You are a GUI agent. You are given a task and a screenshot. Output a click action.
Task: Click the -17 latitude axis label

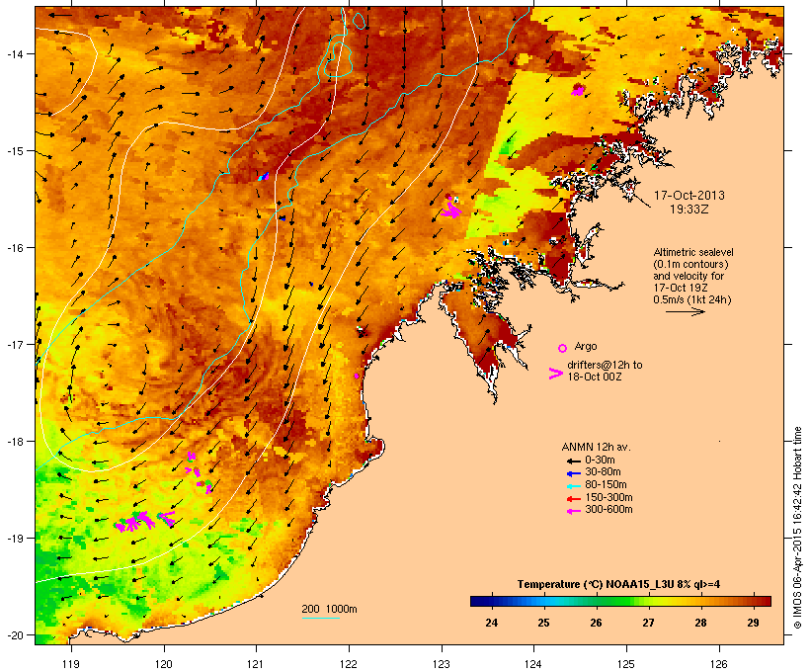[14, 345]
